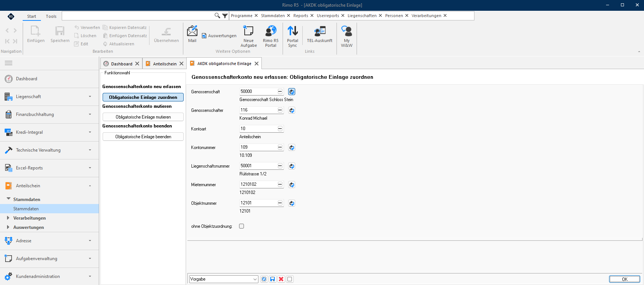The width and height of the screenshot is (644, 285).
Task: Click the filter funnel icon beside search
Action: pos(225,16)
